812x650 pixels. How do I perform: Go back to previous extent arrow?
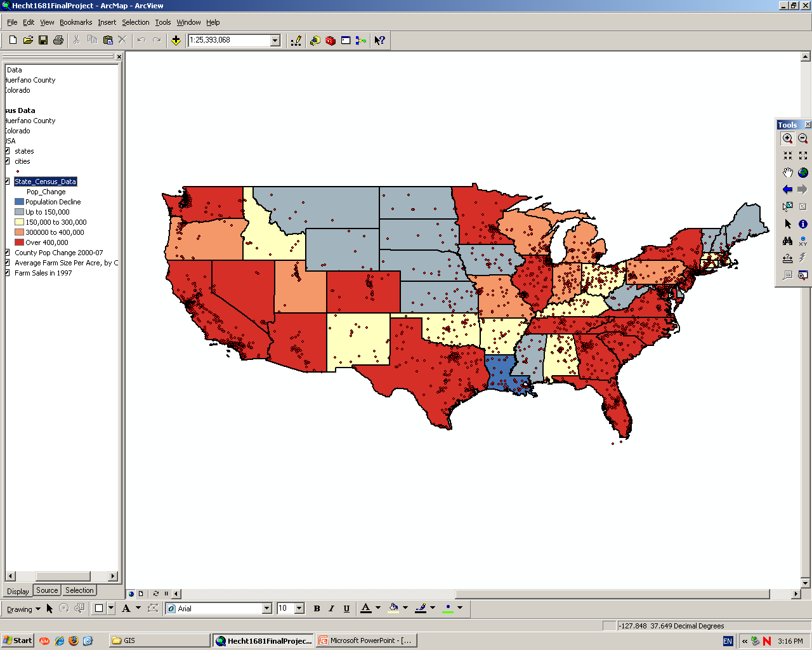pyautogui.click(x=787, y=189)
